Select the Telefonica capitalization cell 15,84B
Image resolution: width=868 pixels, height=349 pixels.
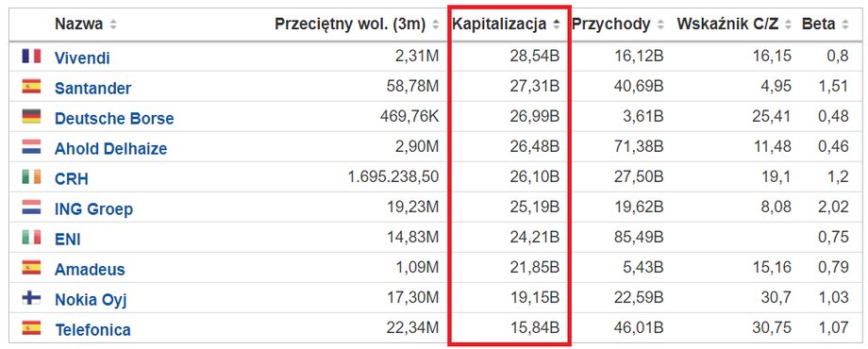(535, 328)
